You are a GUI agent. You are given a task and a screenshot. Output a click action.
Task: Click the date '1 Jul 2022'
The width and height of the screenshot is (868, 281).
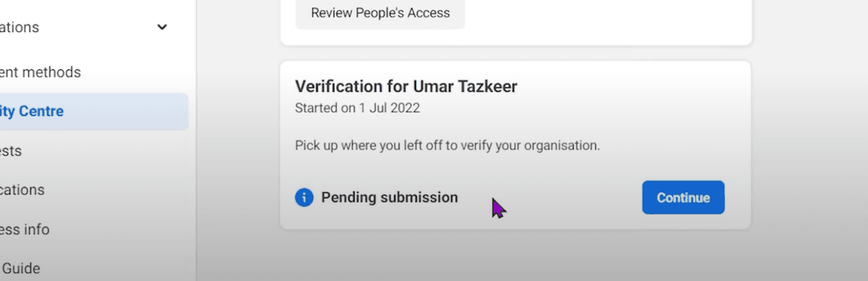coord(389,108)
